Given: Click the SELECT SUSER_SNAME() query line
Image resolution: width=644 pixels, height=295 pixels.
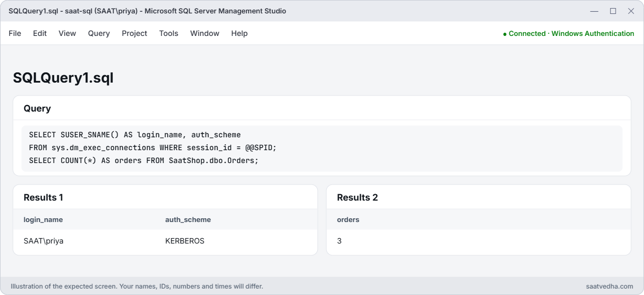Looking at the screenshot, I should [135, 135].
